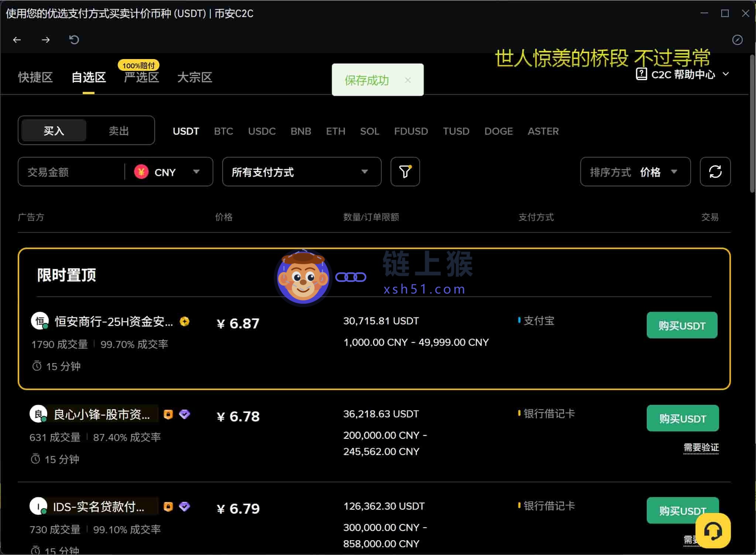Switch to the 自选区 tab
Viewport: 756px width, 555px height.
coord(89,77)
